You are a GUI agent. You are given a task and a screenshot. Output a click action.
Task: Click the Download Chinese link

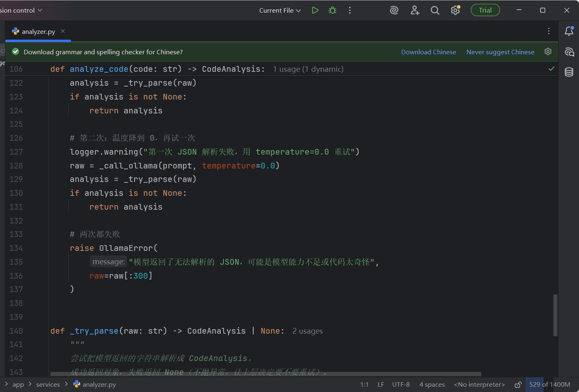tap(429, 52)
